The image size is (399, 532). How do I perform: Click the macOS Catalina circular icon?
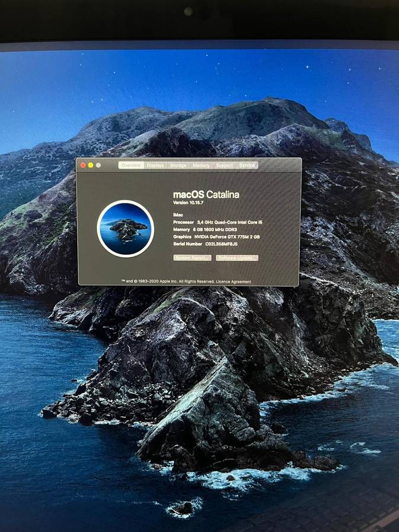pyautogui.click(x=125, y=229)
